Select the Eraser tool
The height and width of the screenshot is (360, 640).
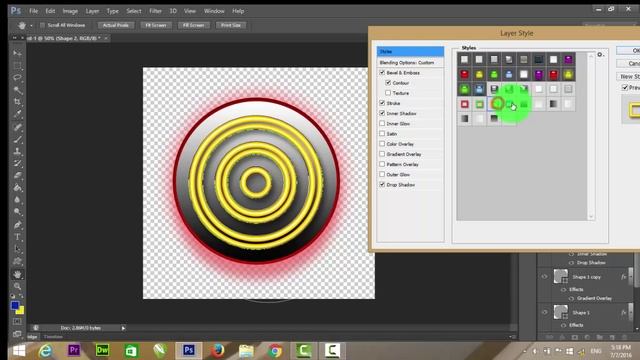pos(18,176)
